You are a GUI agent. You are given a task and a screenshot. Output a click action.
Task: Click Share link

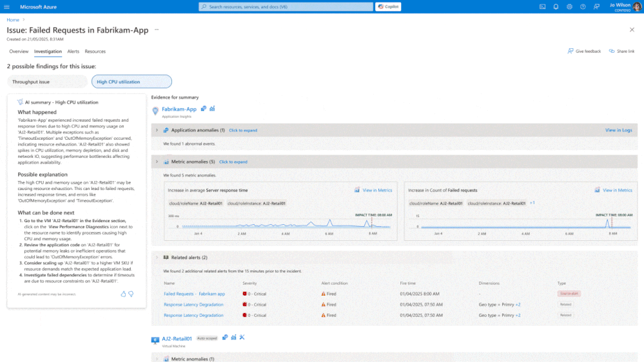point(621,51)
